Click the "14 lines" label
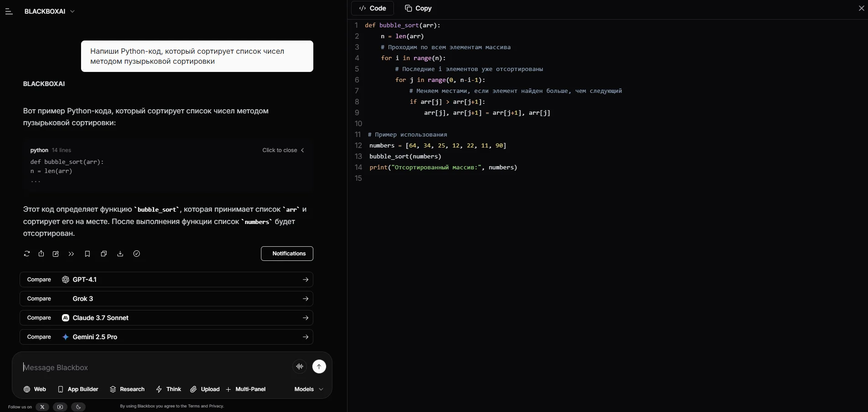Viewport: 868px width, 412px height. tap(61, 150)
